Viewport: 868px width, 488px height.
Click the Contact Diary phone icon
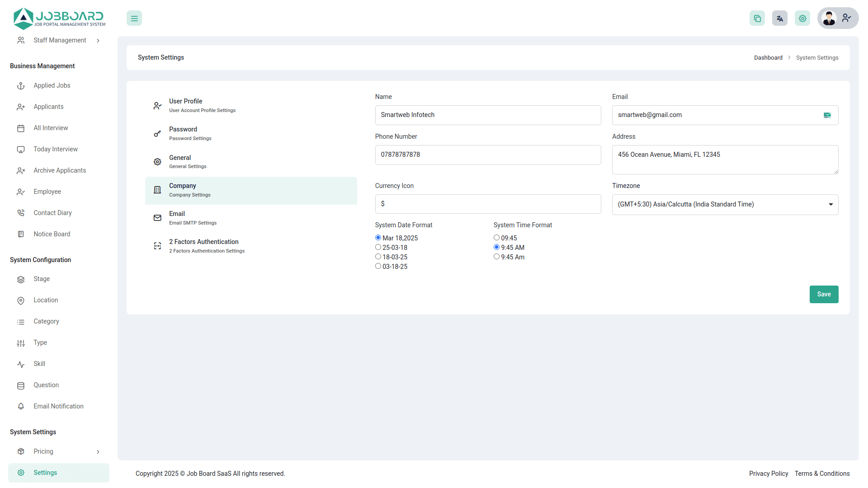pyautogui.click(x=21, y=213)
